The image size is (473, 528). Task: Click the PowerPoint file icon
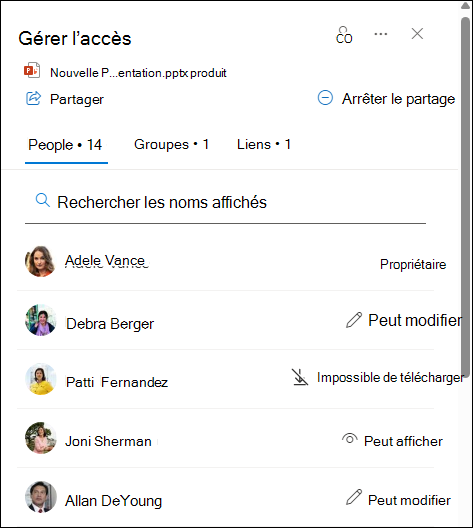tap(32, 70)
